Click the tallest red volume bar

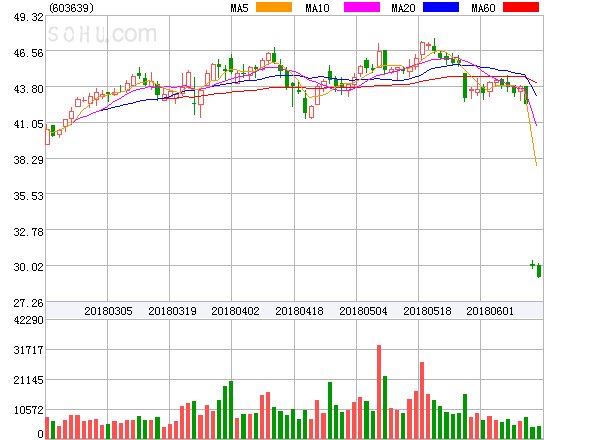coord(379,392)
